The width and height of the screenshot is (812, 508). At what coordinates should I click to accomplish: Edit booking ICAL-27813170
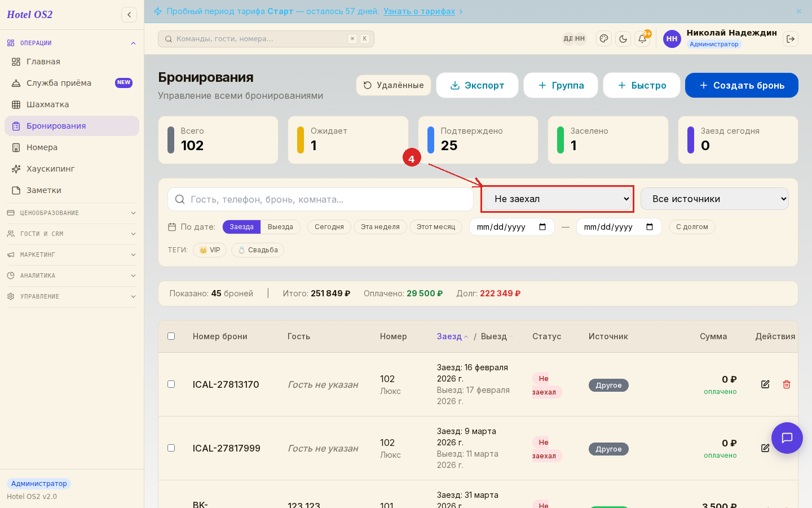point(765,384)
